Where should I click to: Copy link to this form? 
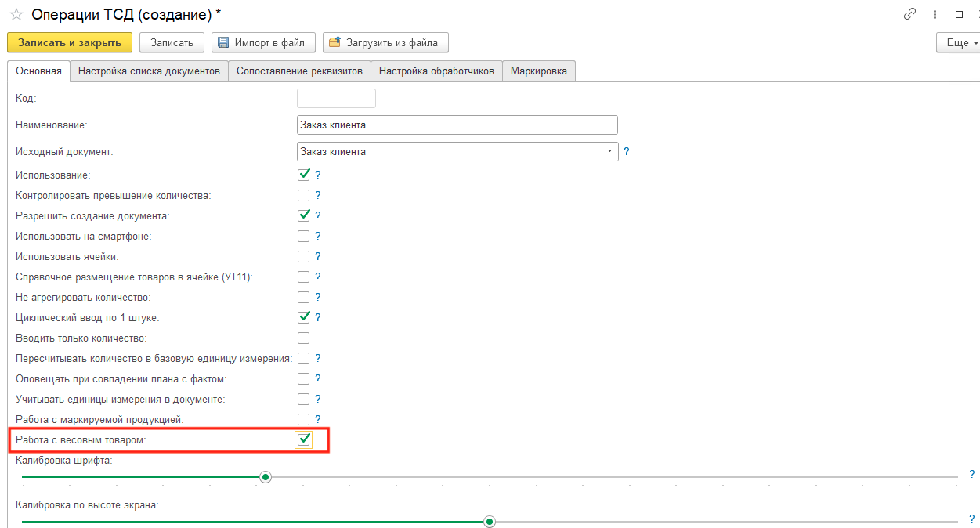click(909, 14)
